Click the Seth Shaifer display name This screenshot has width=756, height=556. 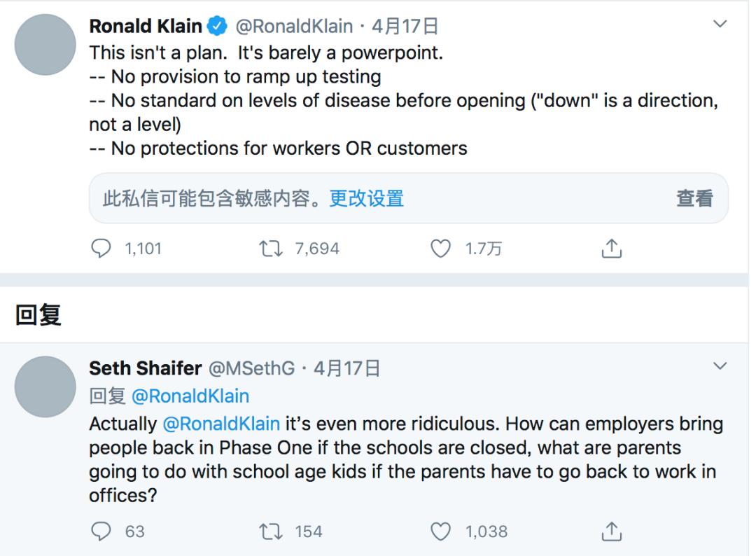pyautogui.click(x=146, y=368)
